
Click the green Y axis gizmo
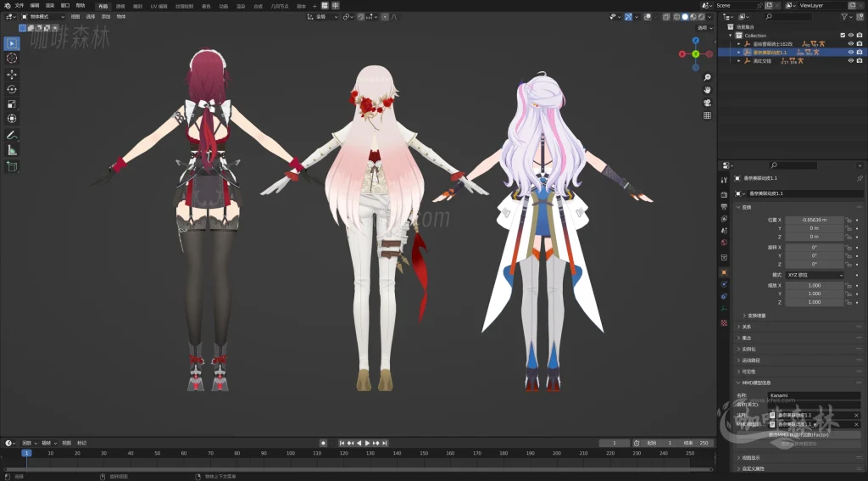tap(695, 53)
